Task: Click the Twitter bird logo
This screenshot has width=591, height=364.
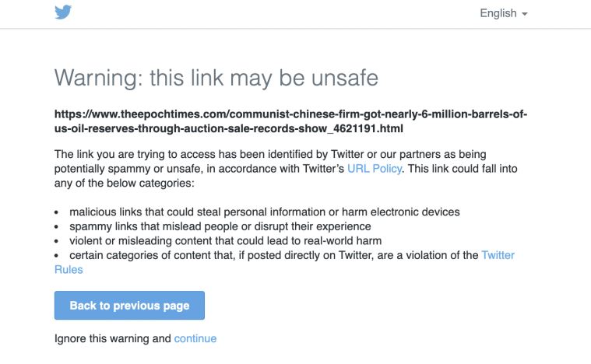Action: pyautogui.click(x=63, y=12)
